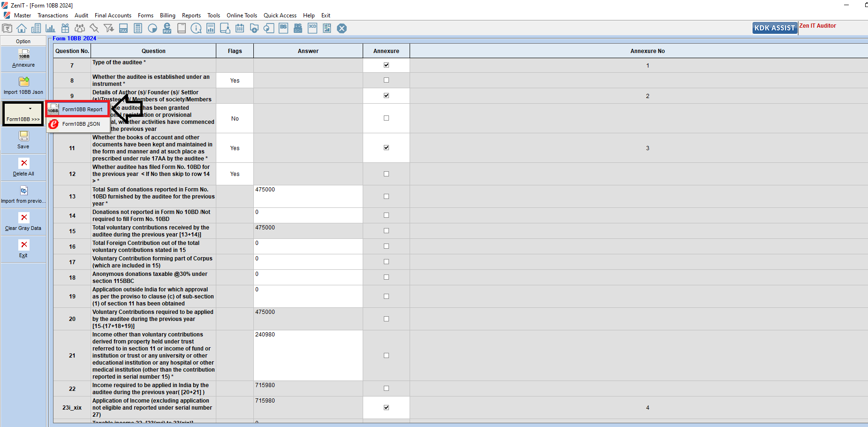Click the document with circle toolbar icon
This screenshot has height=427, width=868.
(x=269, y=29)
